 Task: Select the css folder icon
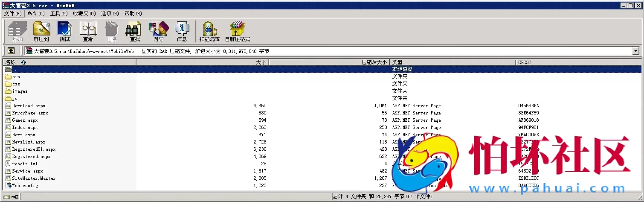[8, 84]
